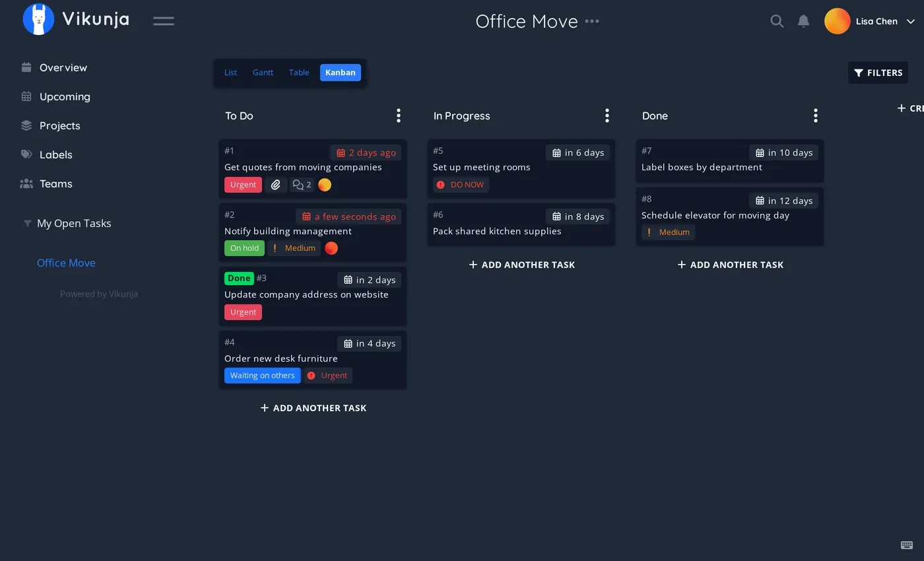Switch to the Table view tab
This screenshot has height=561, width=924.
click(x=299, y=73)
